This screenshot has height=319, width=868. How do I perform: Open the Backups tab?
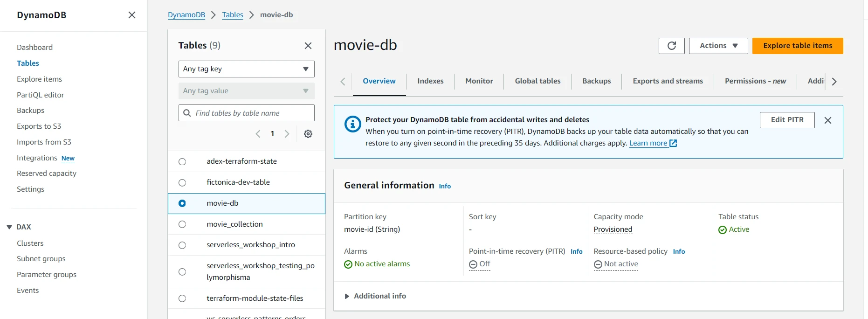pyautogui.click(x=596, y=81)
